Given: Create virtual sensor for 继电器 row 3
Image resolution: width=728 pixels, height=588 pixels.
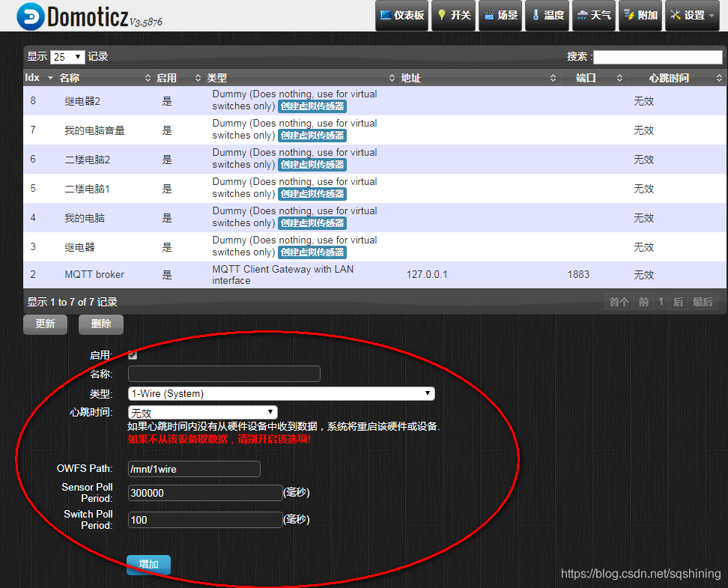Looking at the screenshot, I should point(312,252).
